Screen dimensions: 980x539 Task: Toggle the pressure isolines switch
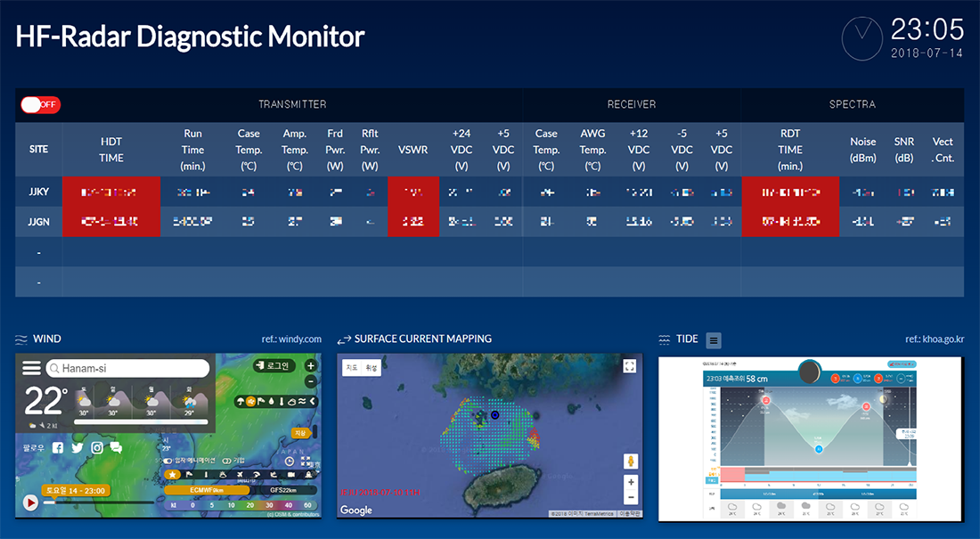coord(226,461)
